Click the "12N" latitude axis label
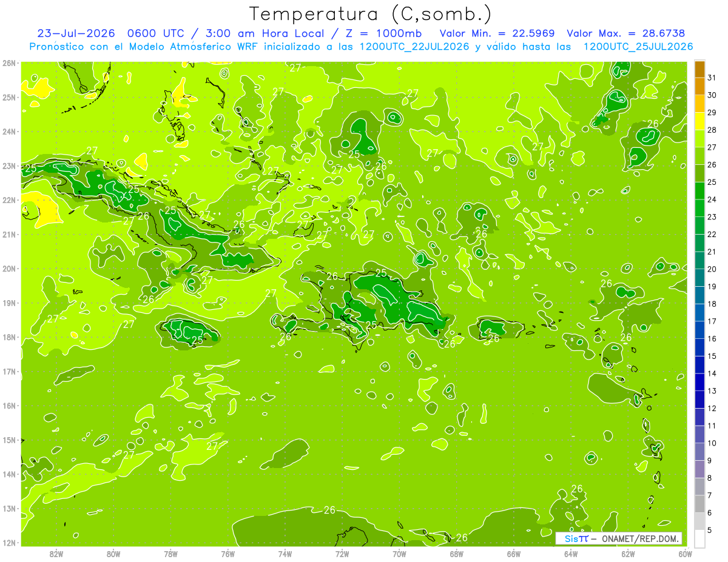Image resolution: width=728 pixels, height=562 pixels. [10, 543]
